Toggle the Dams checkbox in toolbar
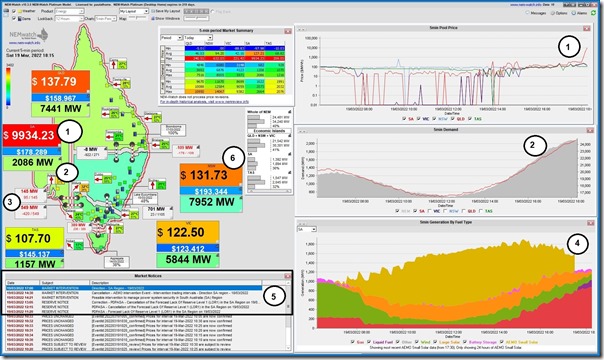This screenshot has width=604, height=360. (14, 18)
